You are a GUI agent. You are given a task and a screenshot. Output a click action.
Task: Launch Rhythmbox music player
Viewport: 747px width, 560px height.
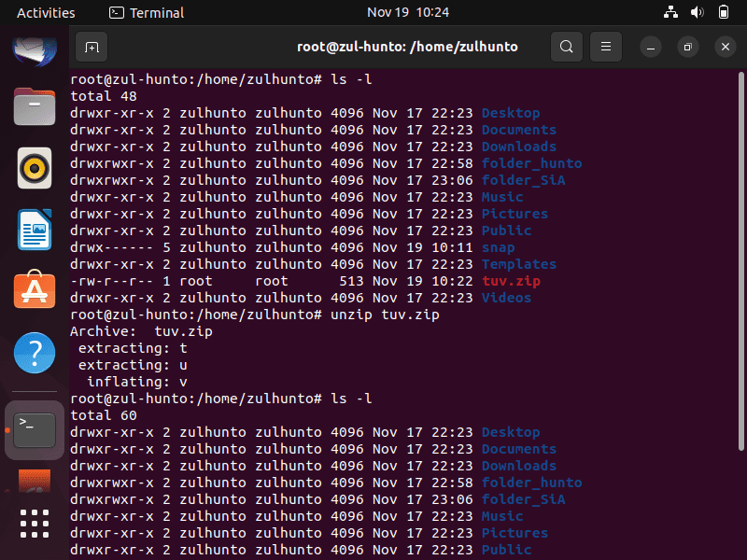pos(35,168)
